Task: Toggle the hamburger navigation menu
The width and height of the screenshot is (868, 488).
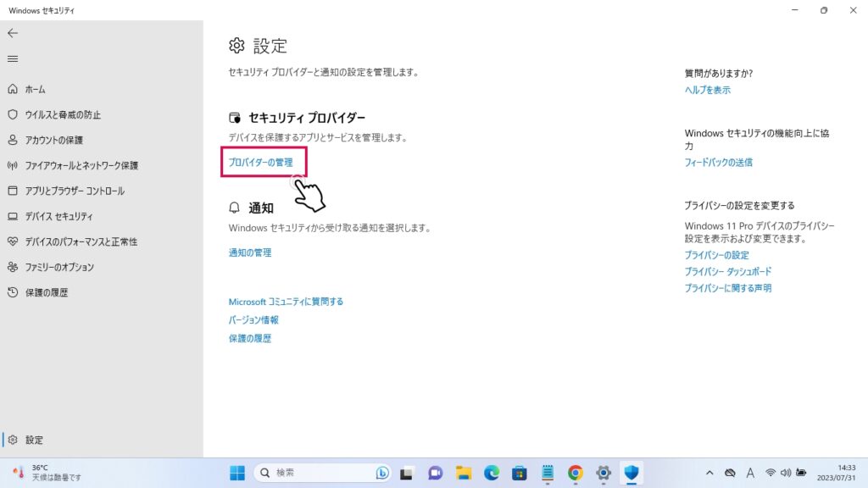Action: click(12, 58)
